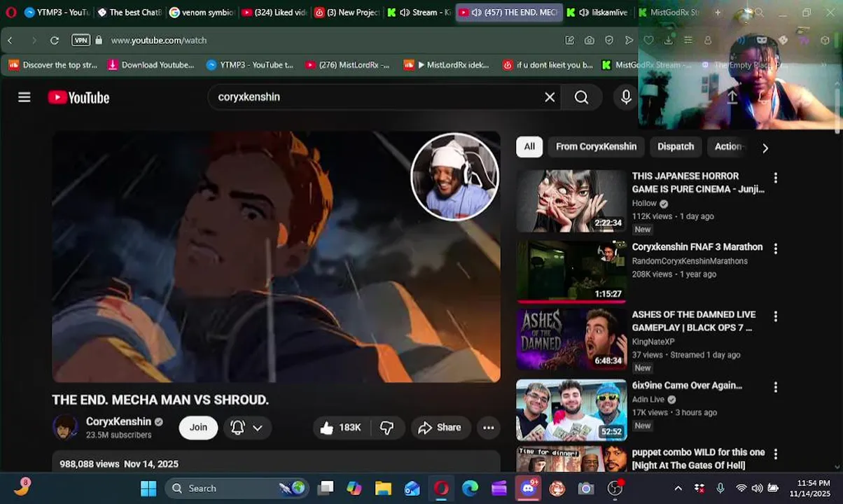This screenshot has width=843, height=504.
Task: Select the Dispatch filter chip
Action: [676, 146]
